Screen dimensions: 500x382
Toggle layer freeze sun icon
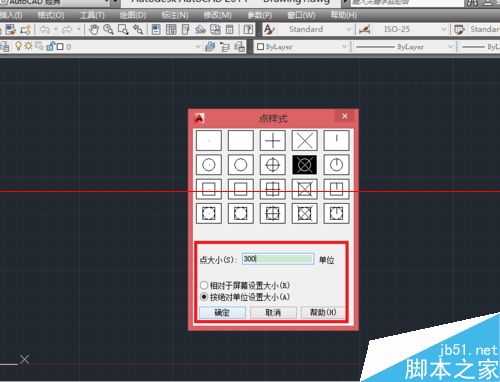point(28,46)
